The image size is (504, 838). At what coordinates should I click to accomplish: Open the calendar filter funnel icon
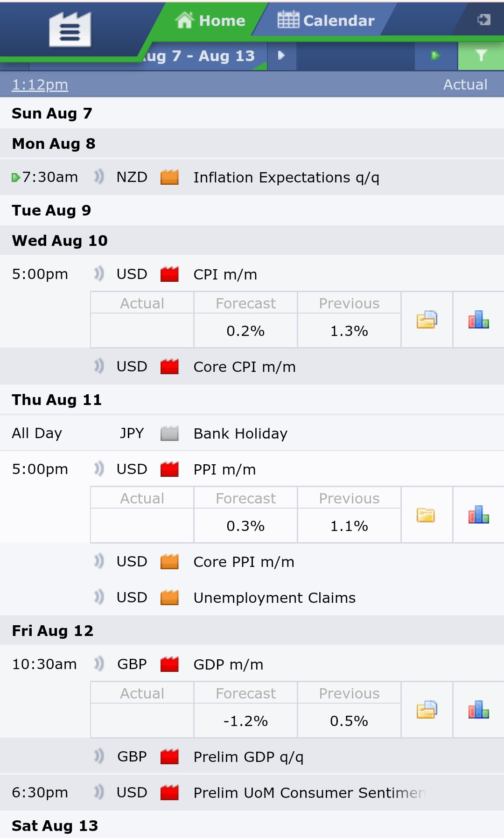click(x=481, y=56)
